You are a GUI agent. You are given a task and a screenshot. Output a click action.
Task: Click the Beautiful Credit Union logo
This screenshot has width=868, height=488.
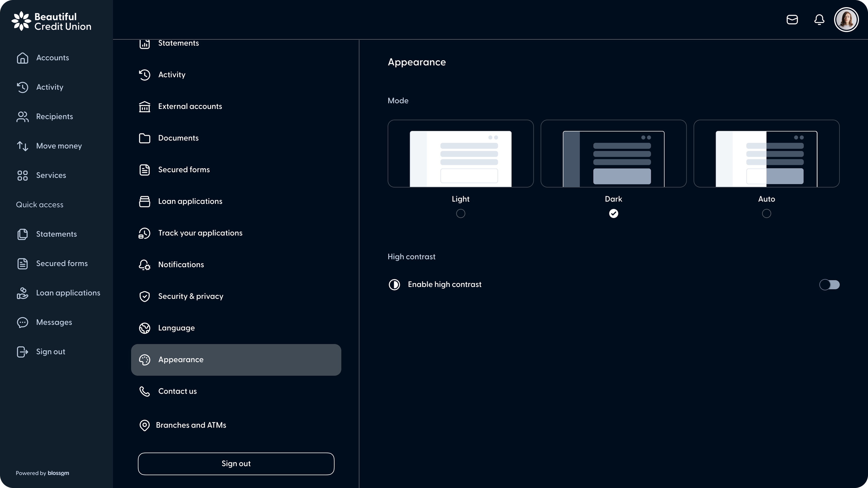pyautogui.click(x=51, y=21)
